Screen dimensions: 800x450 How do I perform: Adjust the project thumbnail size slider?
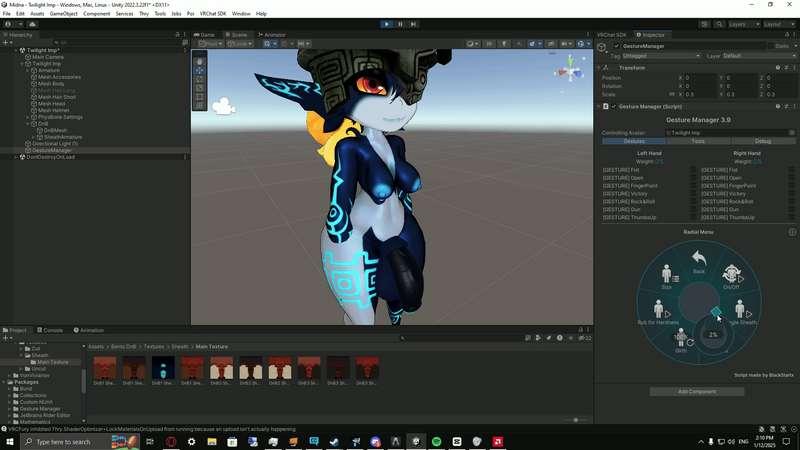pos(575,420)
